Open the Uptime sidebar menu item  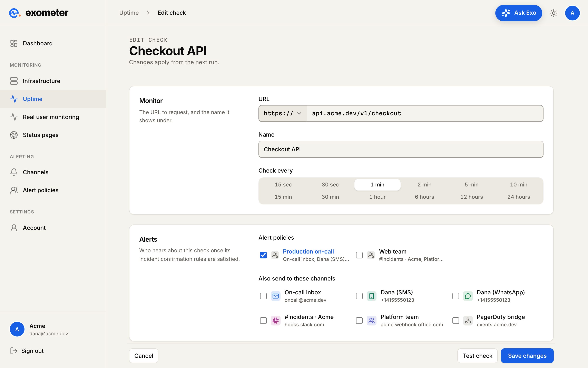pyautogui.click(x=53, y=99)
